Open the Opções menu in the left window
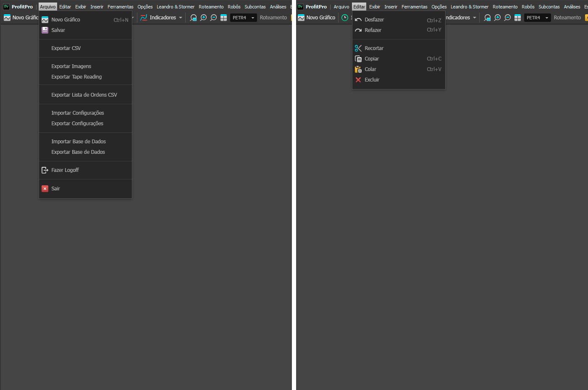The width and height of the screenshot is (588, 390). 145,7
